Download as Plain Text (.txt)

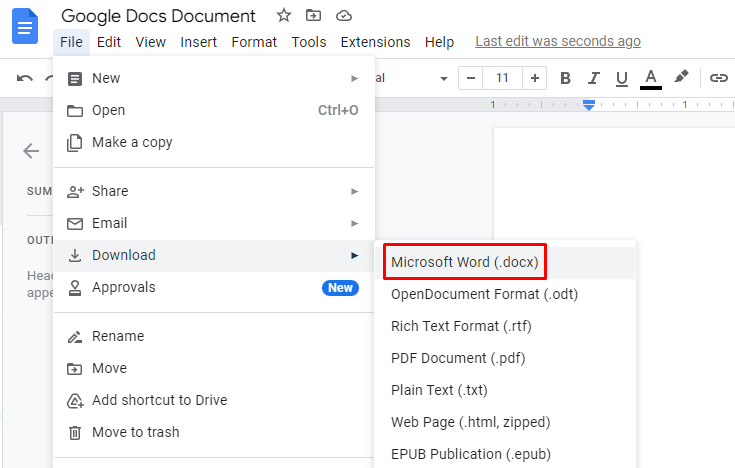pos(505,390)
